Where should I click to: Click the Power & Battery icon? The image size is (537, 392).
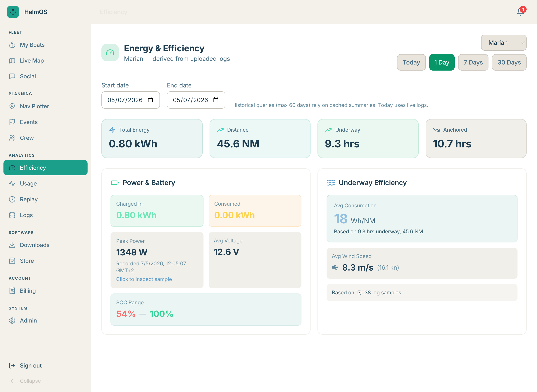[x=115, y=183]
